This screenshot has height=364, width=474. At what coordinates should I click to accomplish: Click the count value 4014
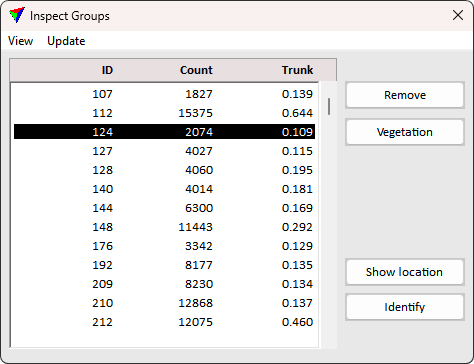[199, 189]
